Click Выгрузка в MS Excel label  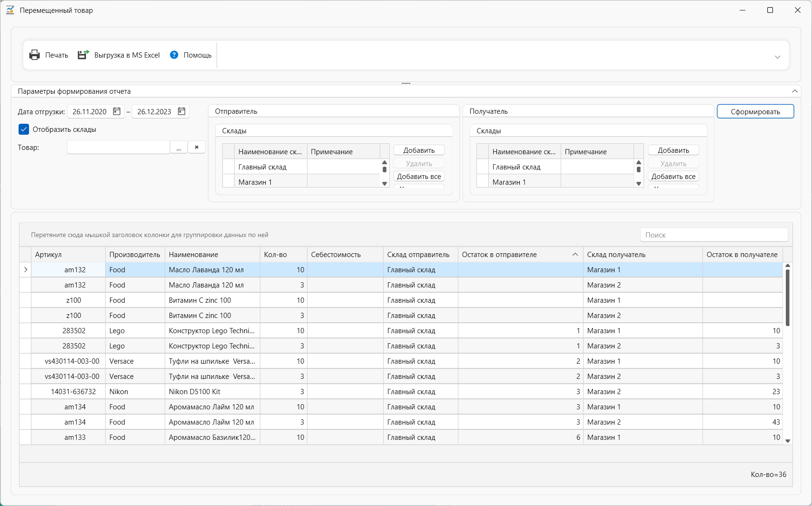point(127,55)
